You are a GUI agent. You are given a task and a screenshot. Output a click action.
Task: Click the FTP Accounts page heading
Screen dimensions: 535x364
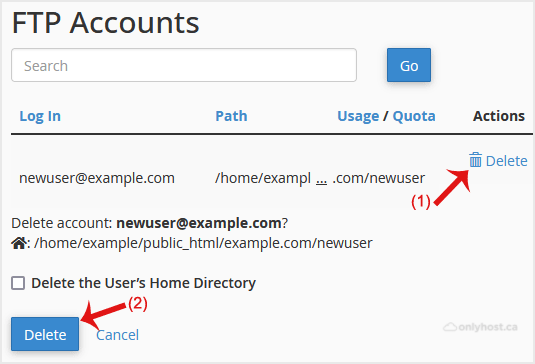coord(105,23)
